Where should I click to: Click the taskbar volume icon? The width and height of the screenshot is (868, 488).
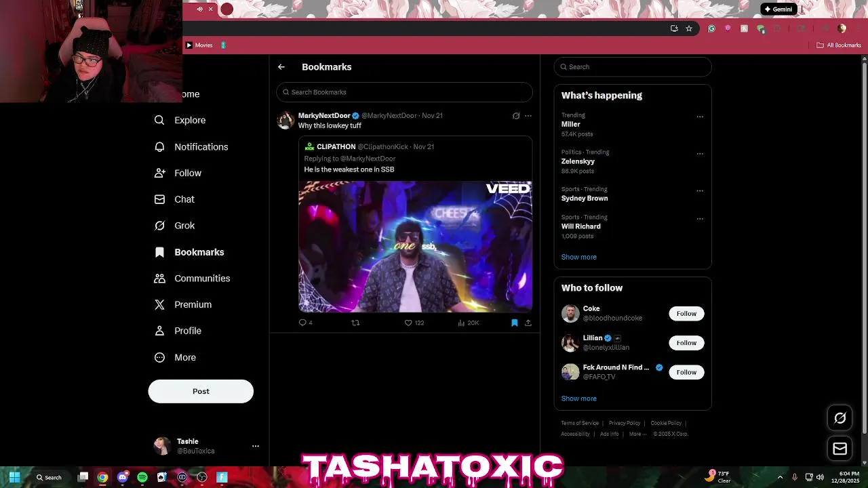coord(821,477)
